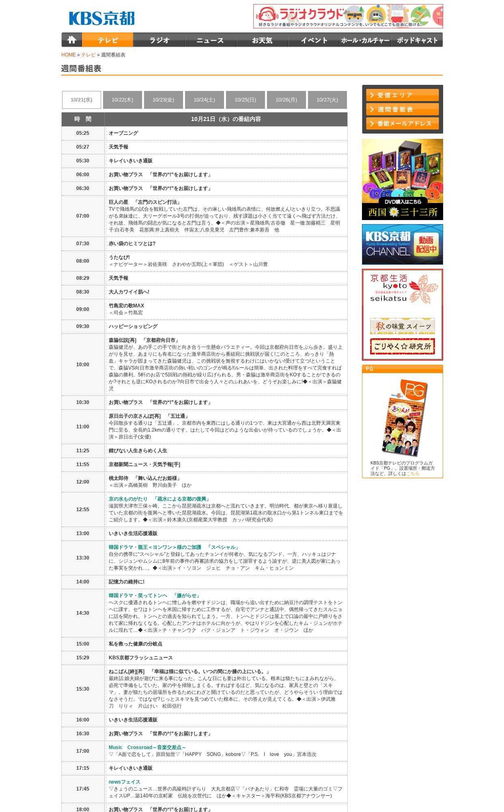Click the ごりやく☆研究所 banner
The height and width of the screenshot is (812, 504).
click(x=403, y=346)
